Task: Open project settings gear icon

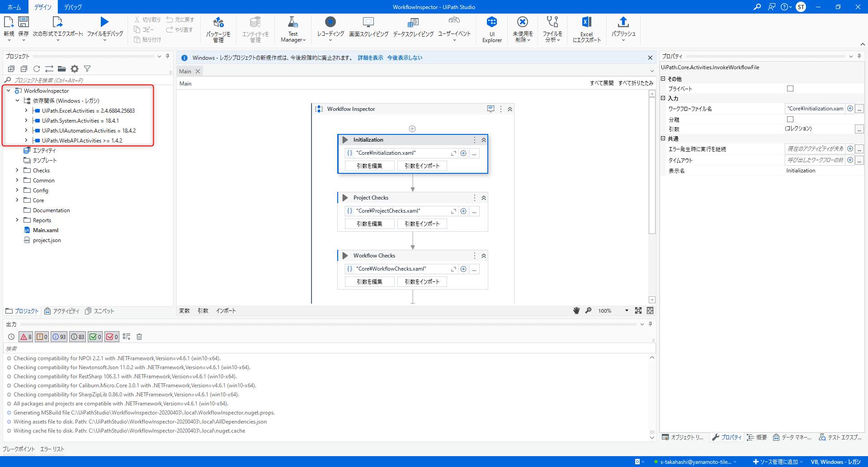Action: click(75, 69)
